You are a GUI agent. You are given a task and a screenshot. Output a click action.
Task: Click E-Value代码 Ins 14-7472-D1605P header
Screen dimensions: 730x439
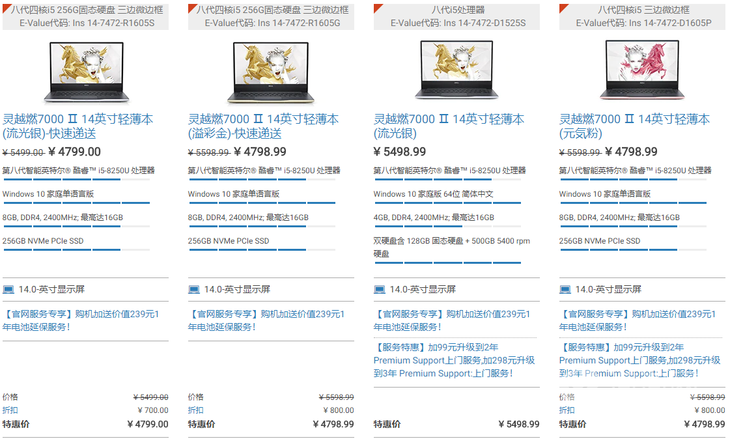coord(643,23)
